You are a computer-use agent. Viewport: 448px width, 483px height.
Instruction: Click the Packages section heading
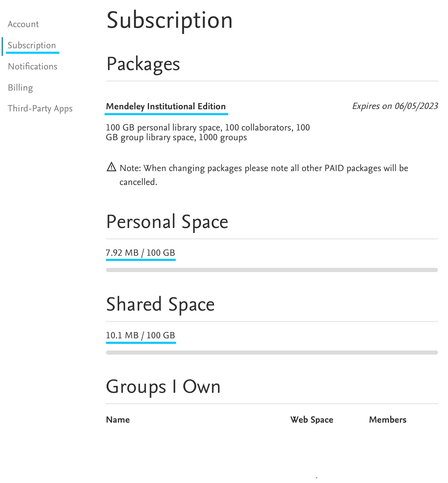pos(143,64)
